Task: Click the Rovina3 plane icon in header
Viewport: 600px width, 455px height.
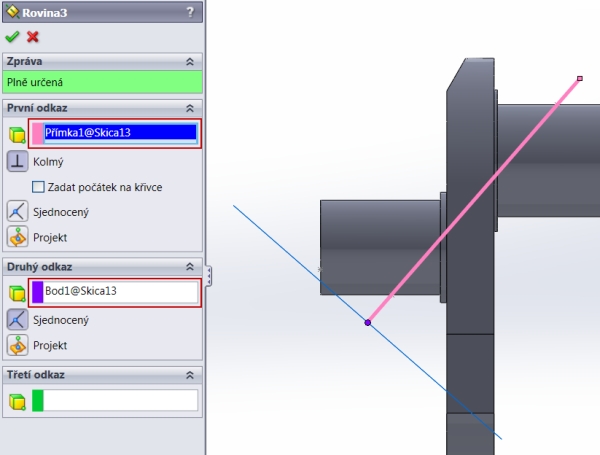Action: (x=12, y=12)
